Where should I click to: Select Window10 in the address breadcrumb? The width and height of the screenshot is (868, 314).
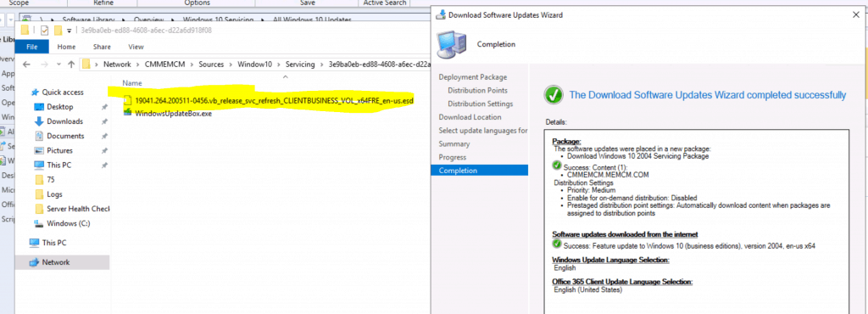point(254,64)
